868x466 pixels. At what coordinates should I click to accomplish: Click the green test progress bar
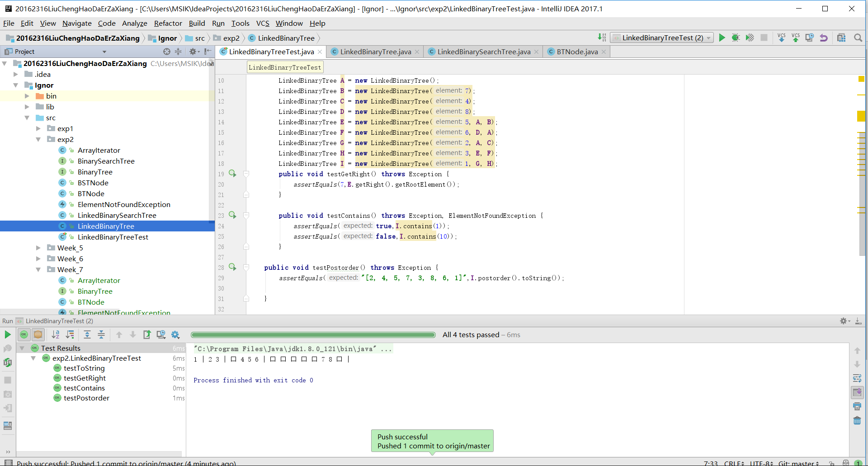coord(313,335)
